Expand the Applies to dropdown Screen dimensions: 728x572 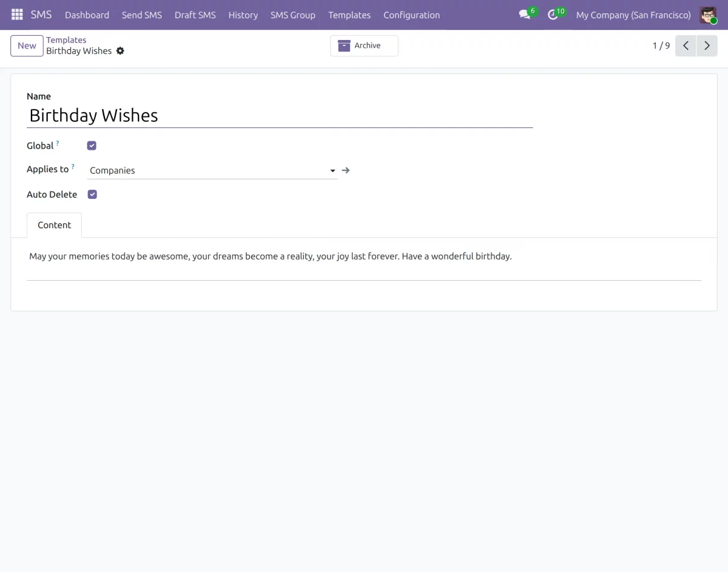[x=332, y=170]
